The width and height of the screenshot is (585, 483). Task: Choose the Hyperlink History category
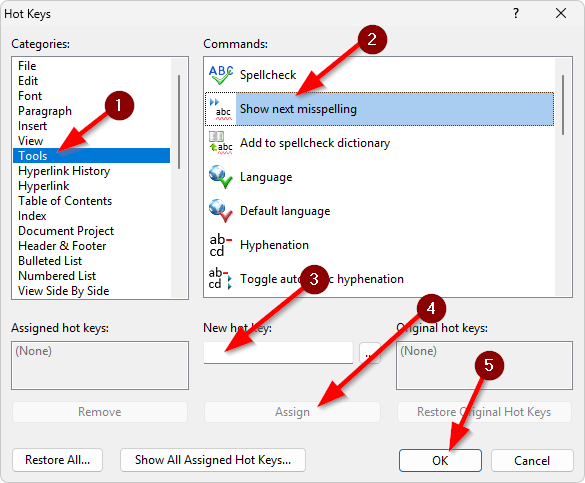pos(64,171)
